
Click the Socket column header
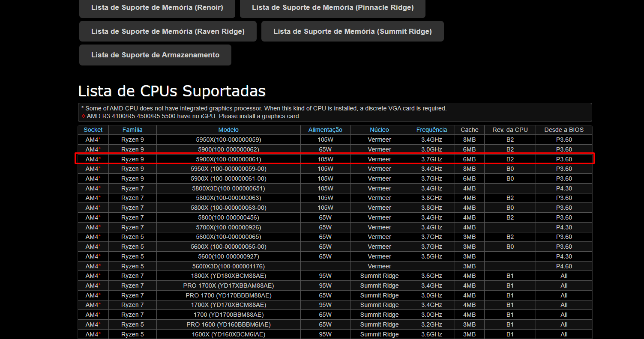tap(93, 130)
